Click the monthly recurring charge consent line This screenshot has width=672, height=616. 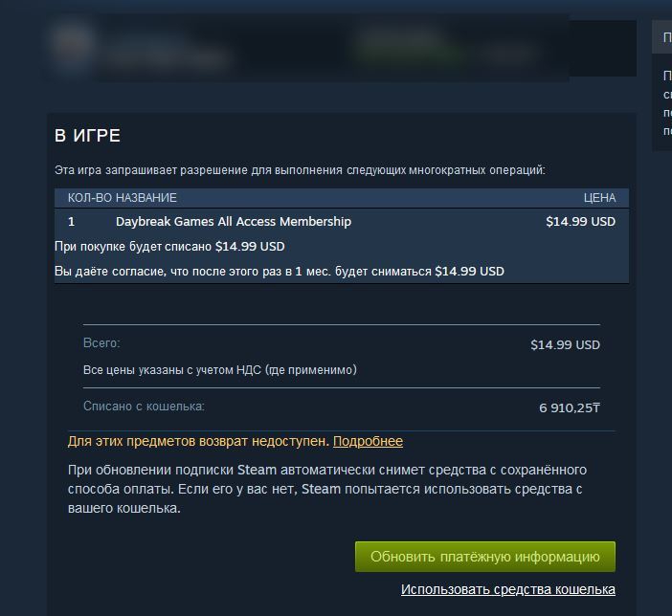coord(280,271)
